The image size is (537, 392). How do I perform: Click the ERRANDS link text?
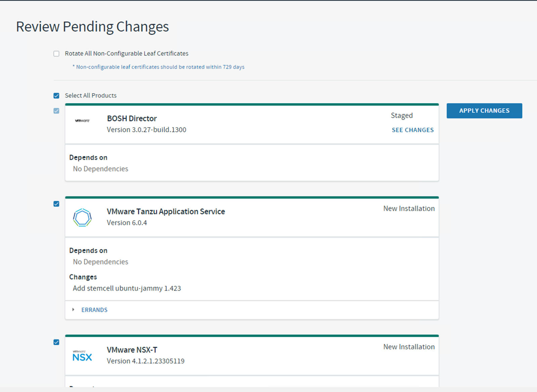click(94, 310)
